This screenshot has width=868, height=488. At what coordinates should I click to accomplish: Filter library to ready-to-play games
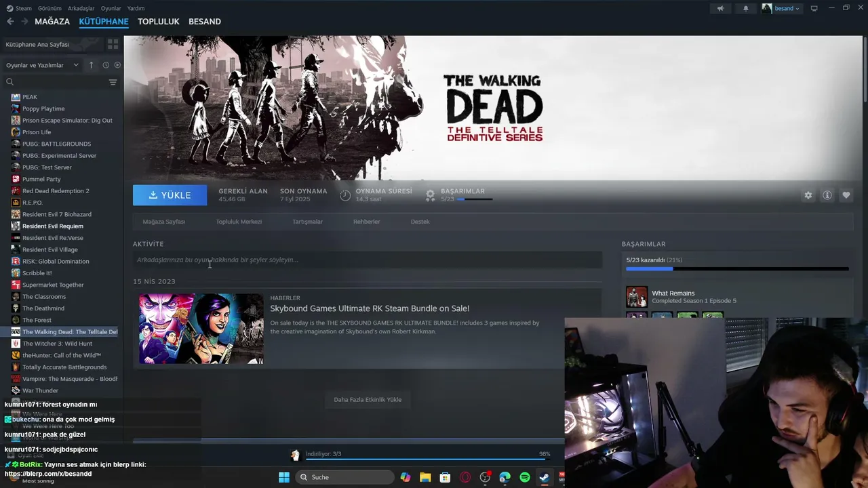click(x=117, y=65)
